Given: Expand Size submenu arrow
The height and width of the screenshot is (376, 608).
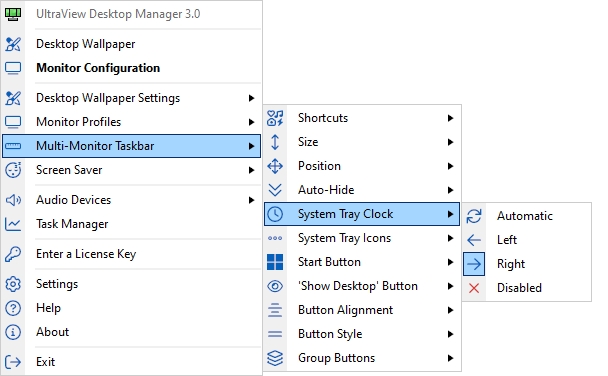Looking at the screenshot, I should (450, 142).
